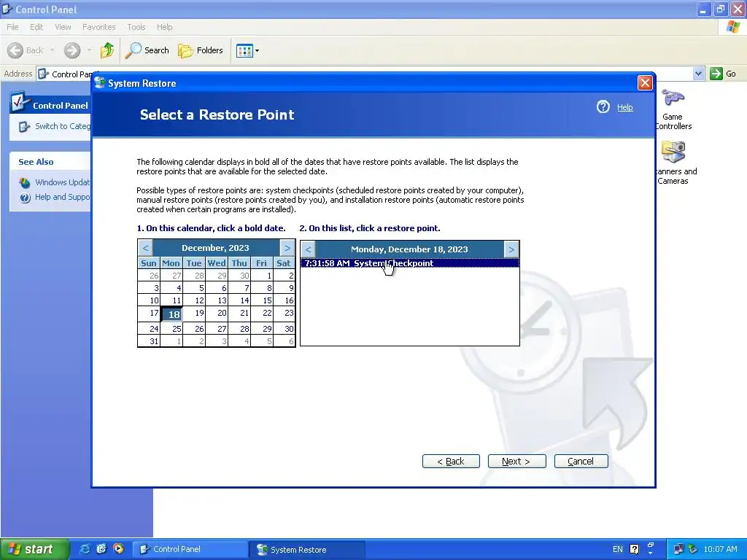This screenshot has width=747, height=560.
Task: Select the 7:31:58 AM System Checkpoint
Action: tap(409, 262)
